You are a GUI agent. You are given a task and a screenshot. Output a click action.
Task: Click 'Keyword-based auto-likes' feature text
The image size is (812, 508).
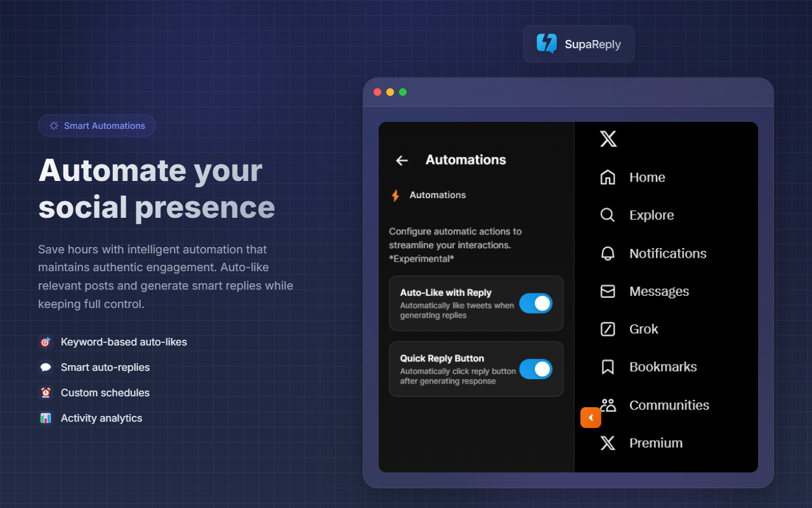(x=124, y=342)
